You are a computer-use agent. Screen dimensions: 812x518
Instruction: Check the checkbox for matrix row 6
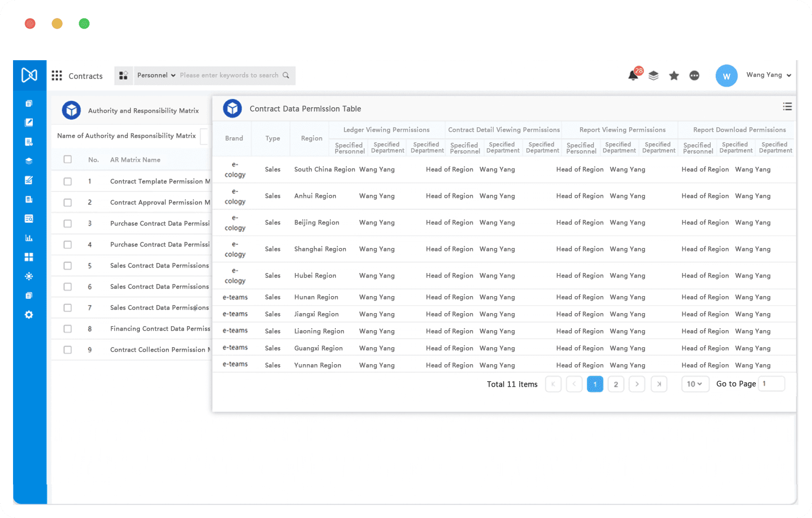pyautogui.click(x=68, y=287)
